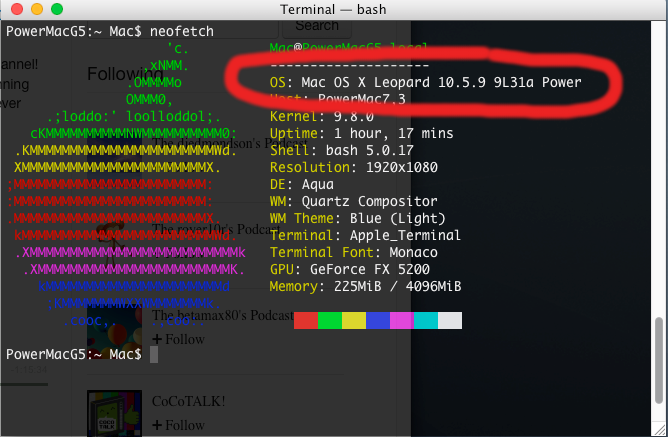Click the 'OS: Mac OS X Leopard 10.5.9' line
The height and width of the screenshot is (437, 668).
click(425, 82)
